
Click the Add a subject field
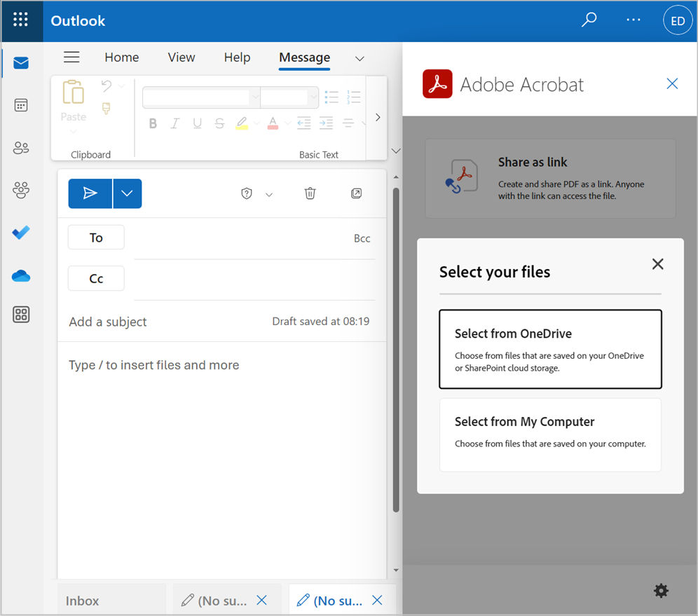click(107, 322)
